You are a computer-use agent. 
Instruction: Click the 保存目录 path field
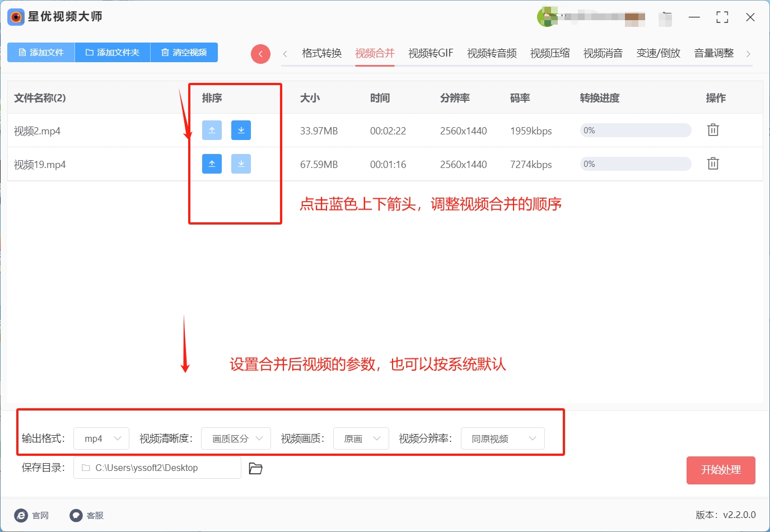(x=157, y=468)
